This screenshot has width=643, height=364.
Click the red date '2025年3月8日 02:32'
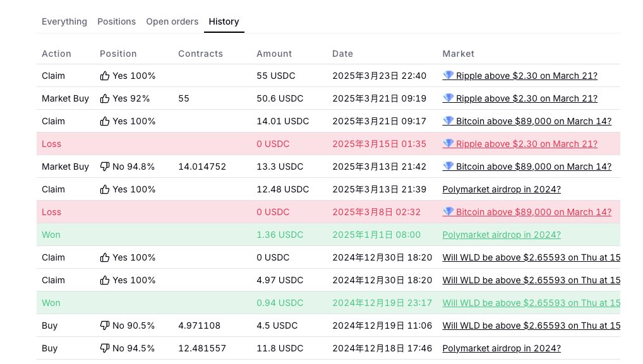376,212
